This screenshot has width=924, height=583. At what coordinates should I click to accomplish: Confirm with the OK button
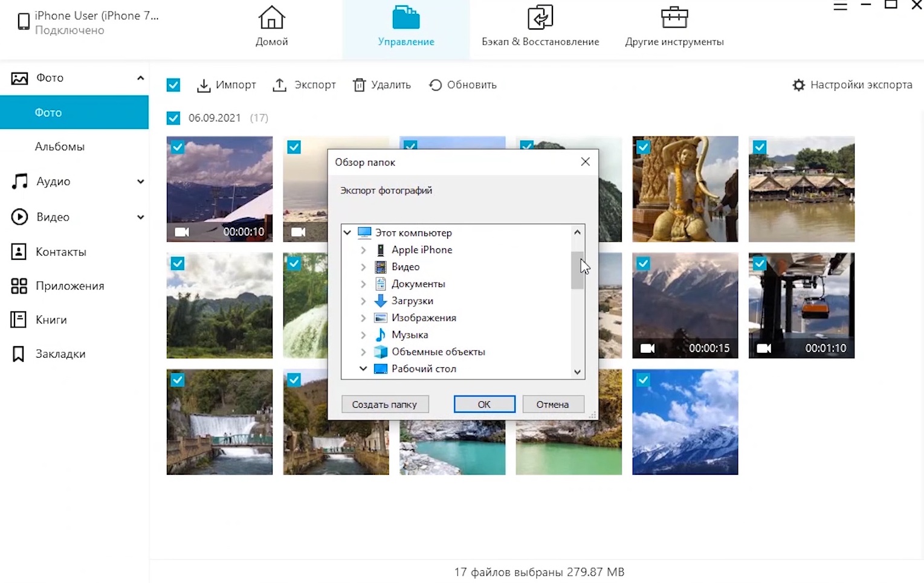[x=484, y=404]
